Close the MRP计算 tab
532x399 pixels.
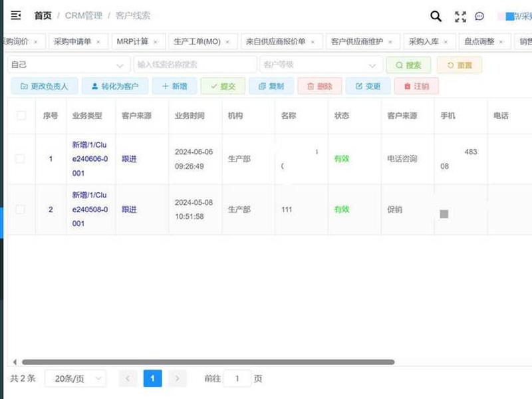coord(156,42)
